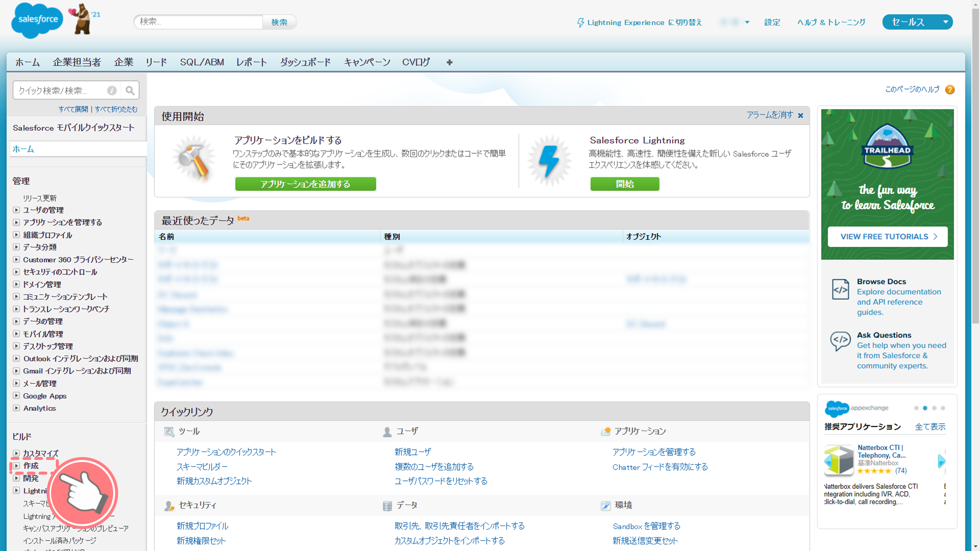Click the global search input field

tap(198, 22)
